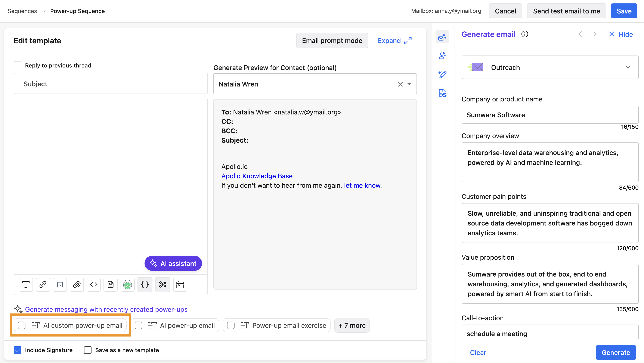Click the Outreach envelope icon
Screen dimensions: 644x363
(476, 67)
